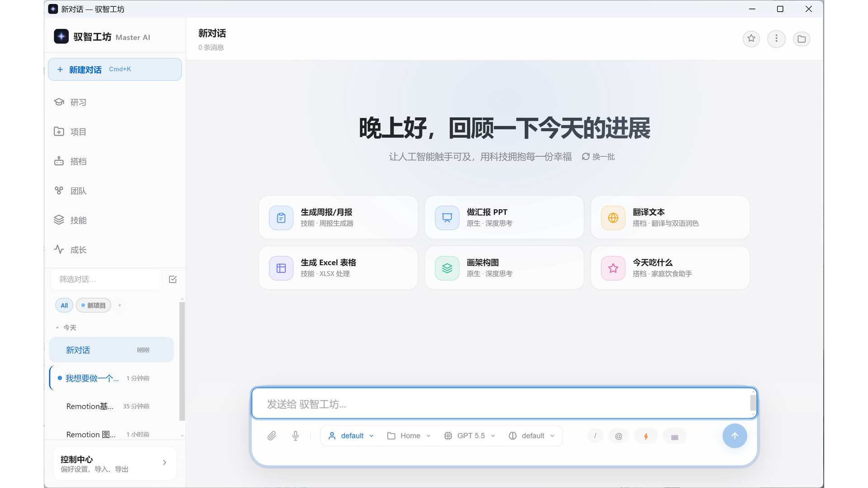Open the Home folder dropdown
868x488 pixels.
coord(409,436)
